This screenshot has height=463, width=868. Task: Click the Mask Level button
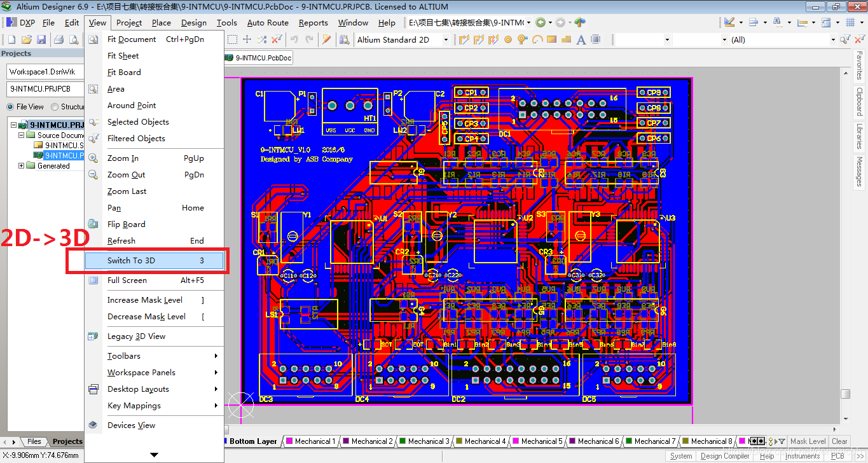click(808, 441)
